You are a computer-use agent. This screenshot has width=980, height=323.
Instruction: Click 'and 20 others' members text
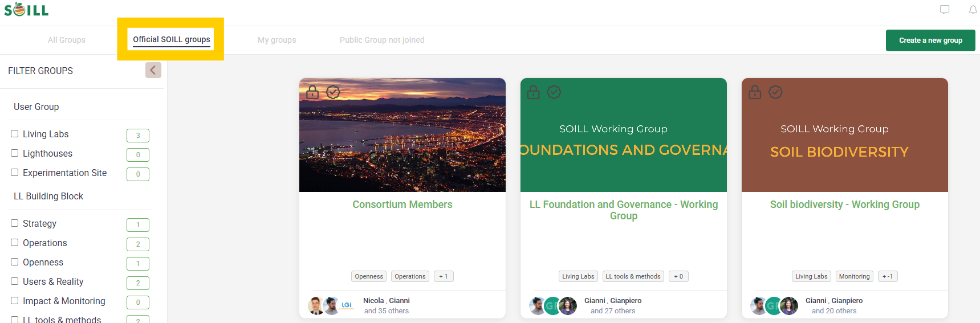834,311
